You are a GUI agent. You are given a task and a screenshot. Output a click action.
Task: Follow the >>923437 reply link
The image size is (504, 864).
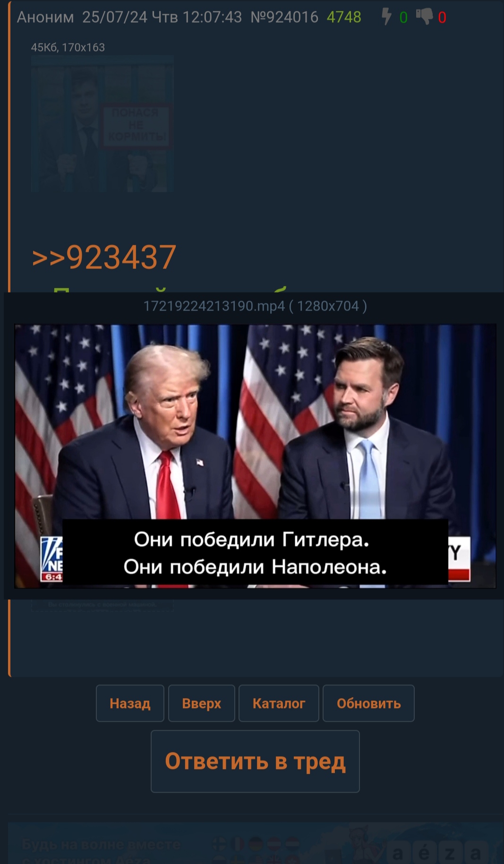coord(104,258)
